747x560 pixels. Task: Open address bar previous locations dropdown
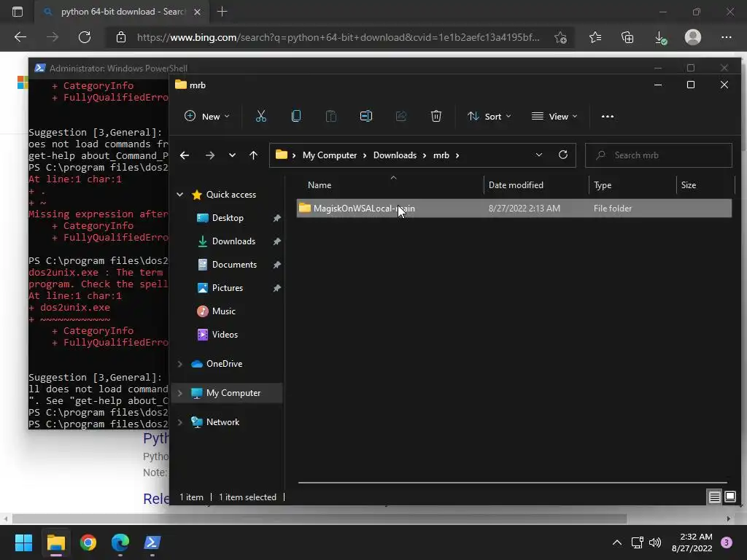click(539, 155)
